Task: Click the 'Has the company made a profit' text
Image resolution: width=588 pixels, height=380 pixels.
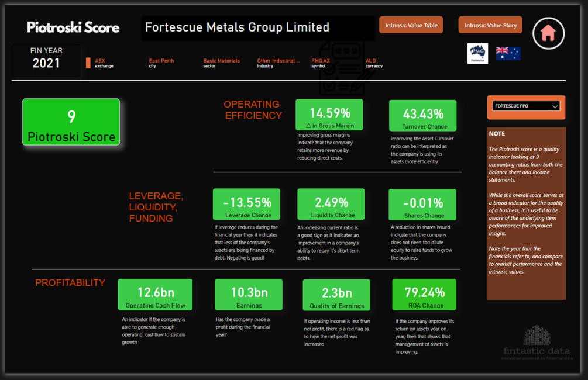Action: (x=243, y=327)
